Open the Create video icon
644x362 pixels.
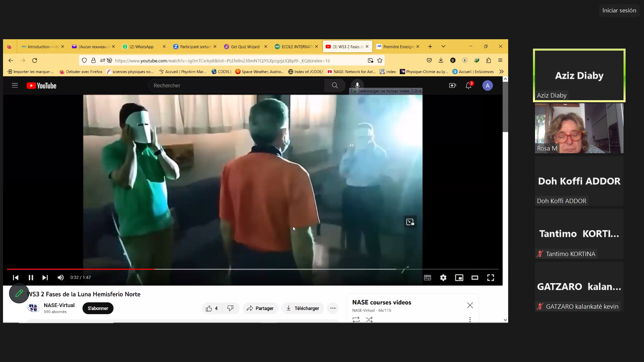452,85
